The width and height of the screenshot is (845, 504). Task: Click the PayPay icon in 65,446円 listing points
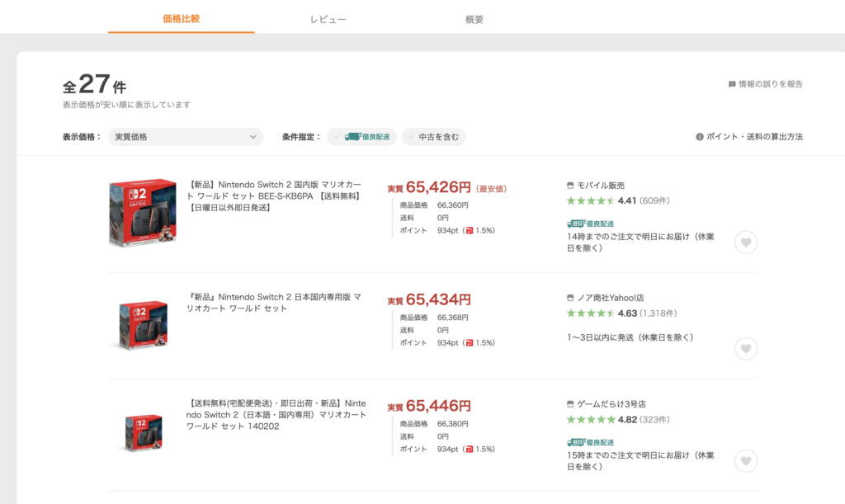pos(470,449)
